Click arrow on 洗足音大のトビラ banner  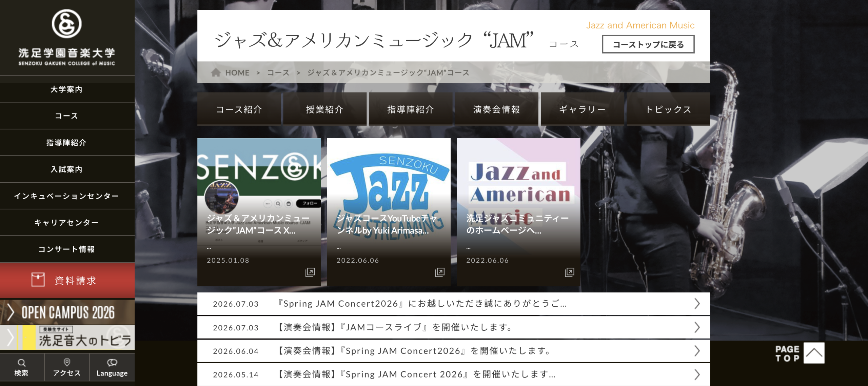(x=10, y=338)
